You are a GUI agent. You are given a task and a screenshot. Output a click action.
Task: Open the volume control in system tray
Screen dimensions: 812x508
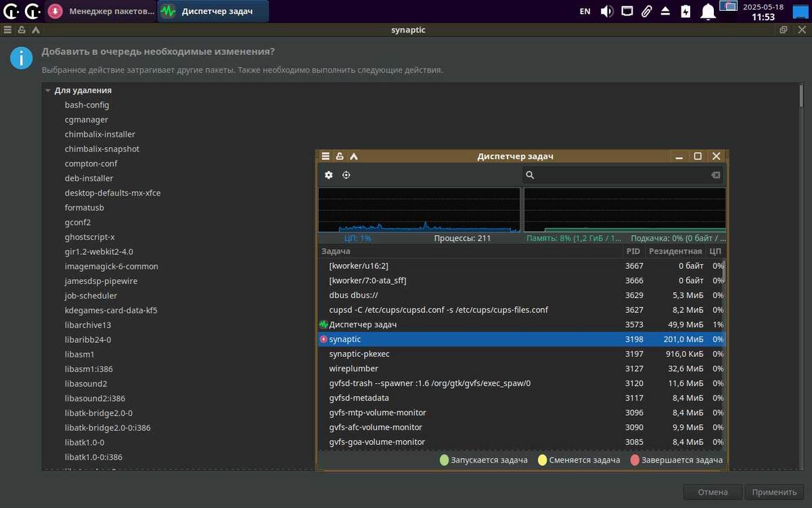point(607,11)
